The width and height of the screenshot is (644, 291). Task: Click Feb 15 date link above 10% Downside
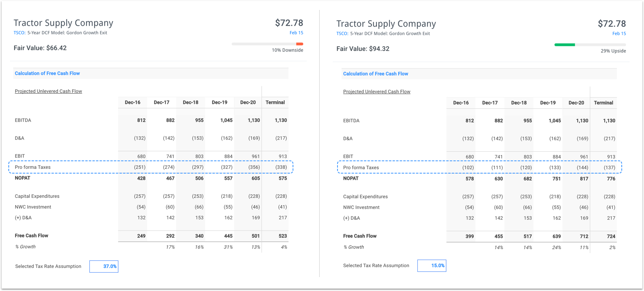296,33
